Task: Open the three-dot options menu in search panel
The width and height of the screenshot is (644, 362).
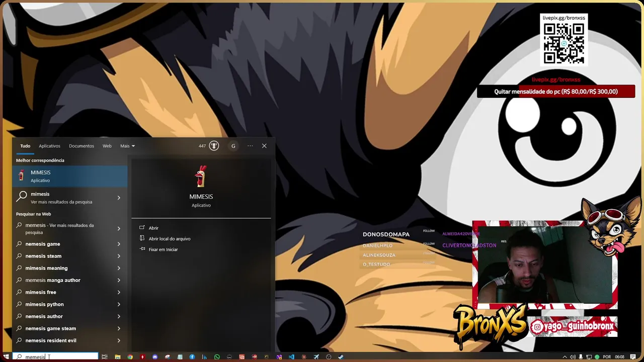Action: 250,146
